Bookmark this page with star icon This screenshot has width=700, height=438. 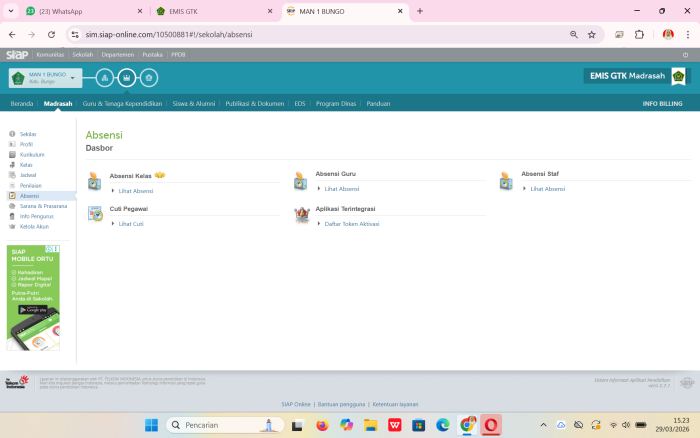[x=592, y=34]
